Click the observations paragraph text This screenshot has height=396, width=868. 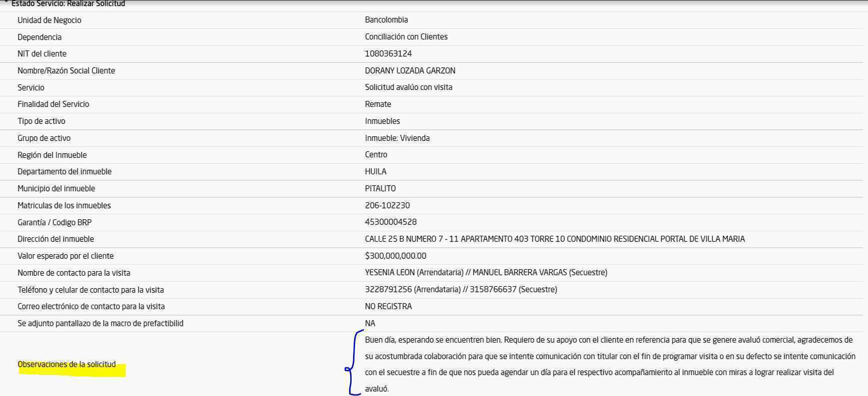(x=608, y=364)
